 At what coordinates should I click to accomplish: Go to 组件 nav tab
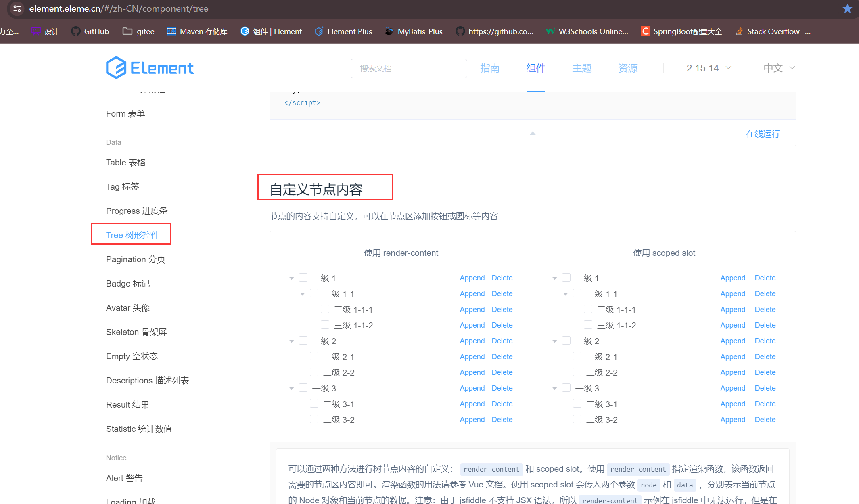coord(536,68)
